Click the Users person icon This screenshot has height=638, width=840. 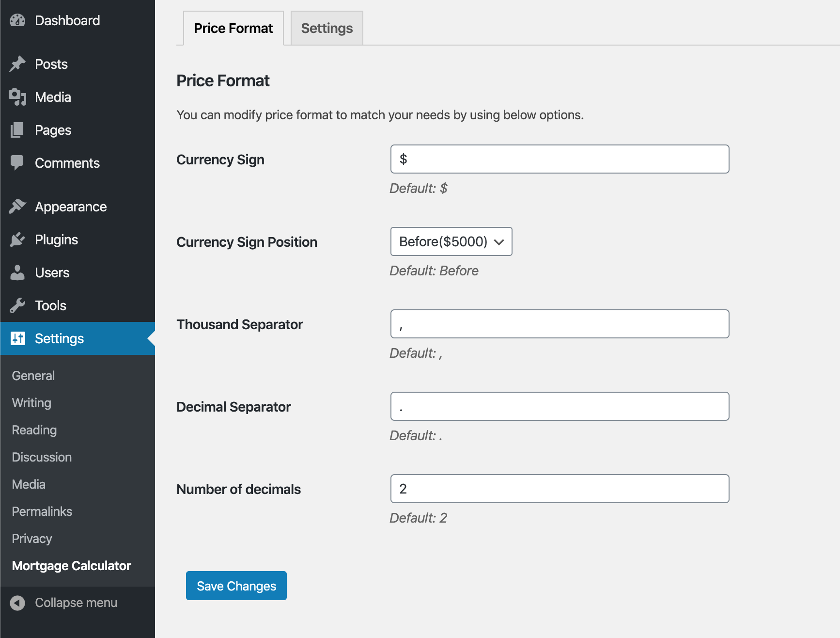[x=17, y=272]
